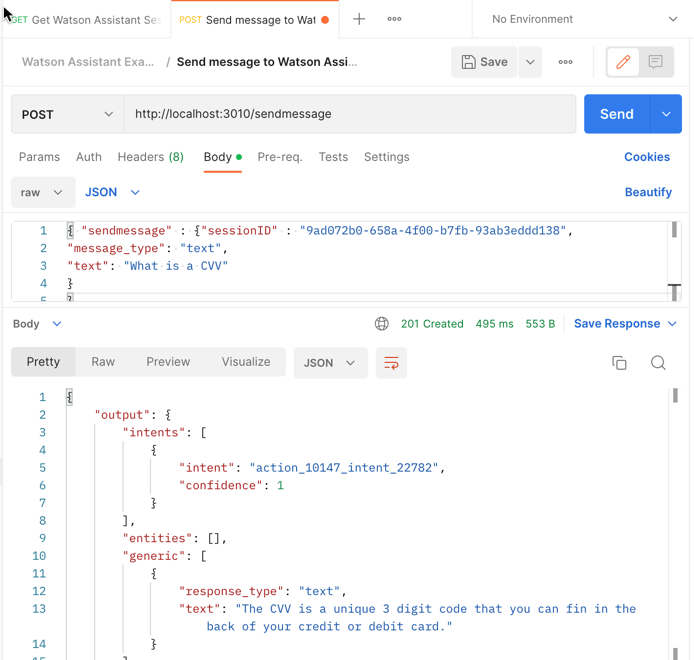This screenshot has width=694, height=660.
Task: Open request options menu beside Save
Action: click(x=565, y=62)
